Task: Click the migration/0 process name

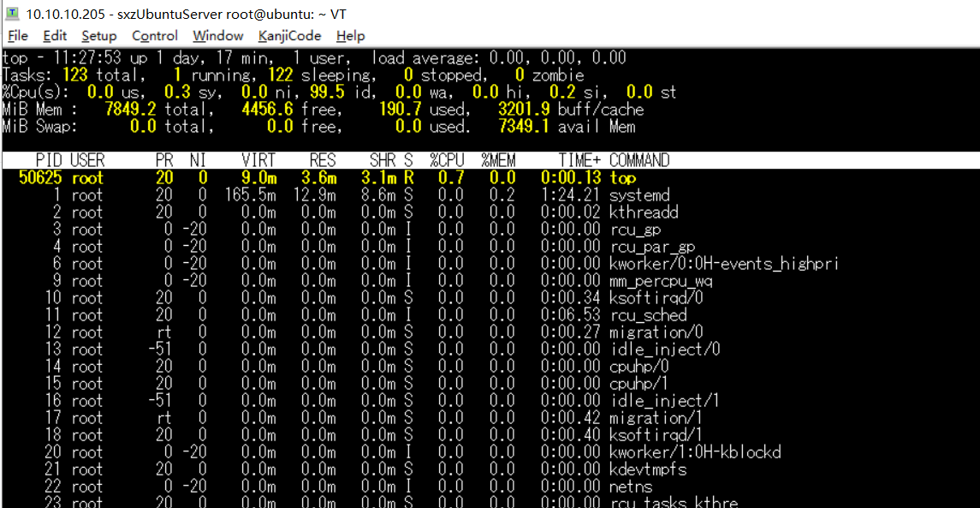Action: pos(656,332)
